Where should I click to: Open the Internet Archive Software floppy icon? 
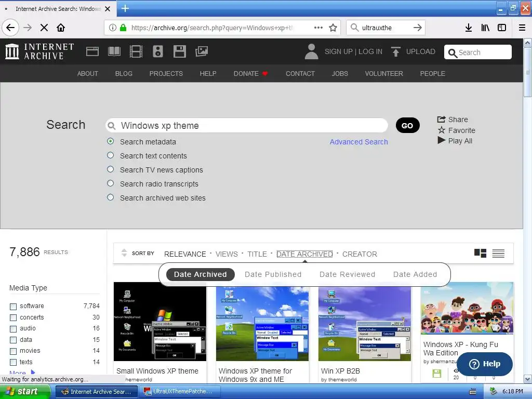(179, 51)
